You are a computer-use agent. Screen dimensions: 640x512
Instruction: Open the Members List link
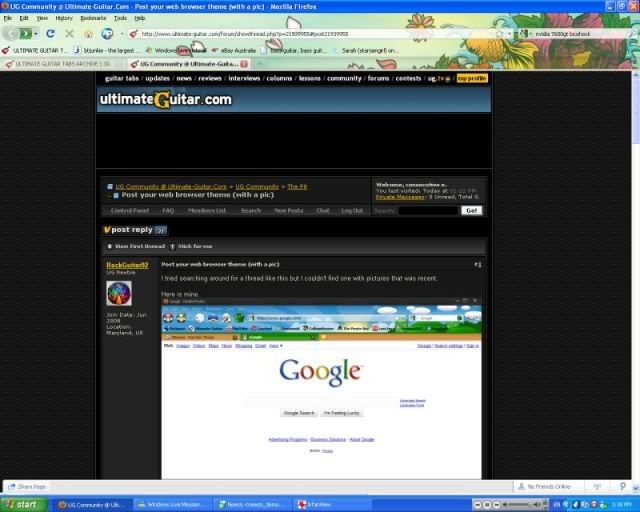(207, 211)
